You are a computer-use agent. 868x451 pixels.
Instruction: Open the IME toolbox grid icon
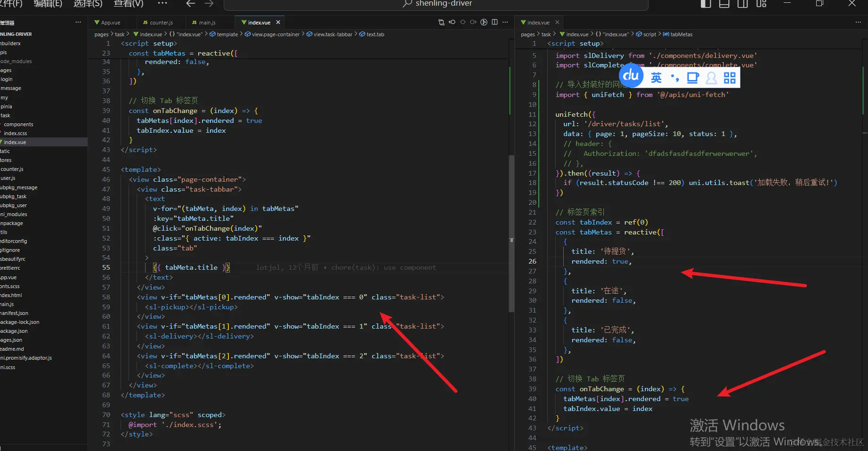pyautogui.click(x=730, y=78)
